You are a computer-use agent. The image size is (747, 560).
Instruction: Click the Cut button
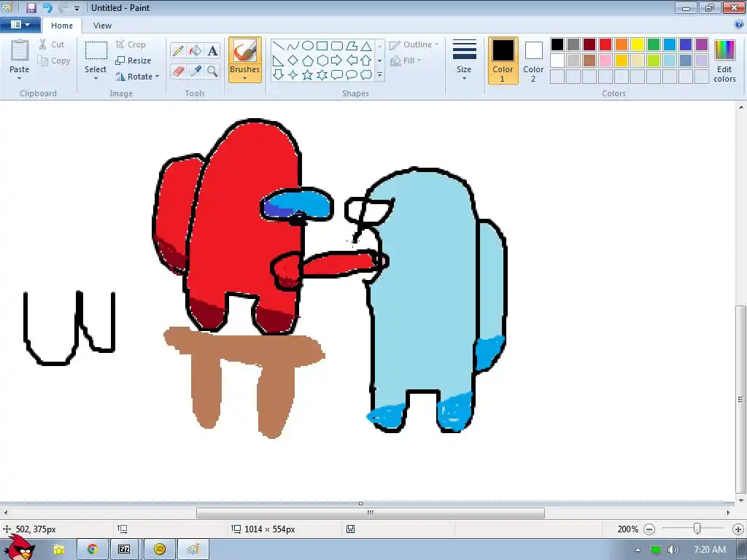52,44
